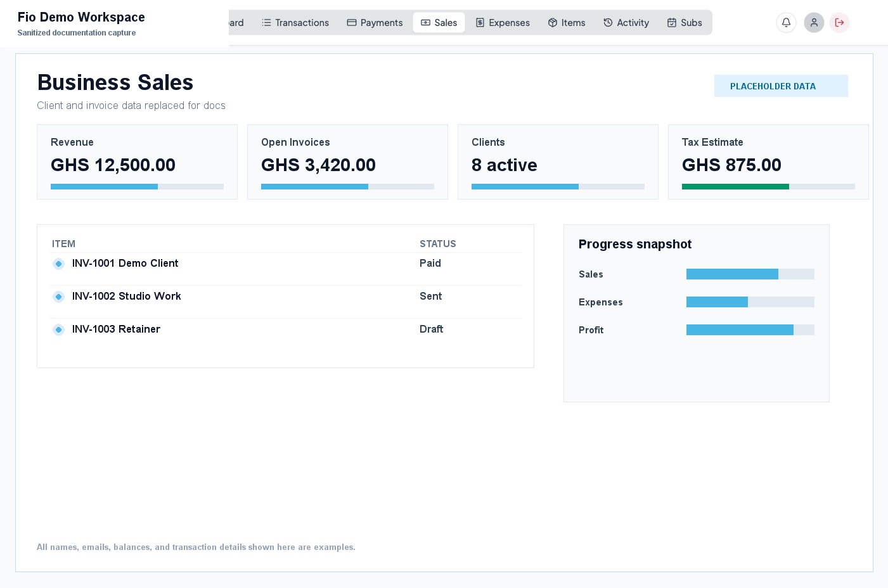
Task: Open the Subs tab
Action: (x=685, y=23)
